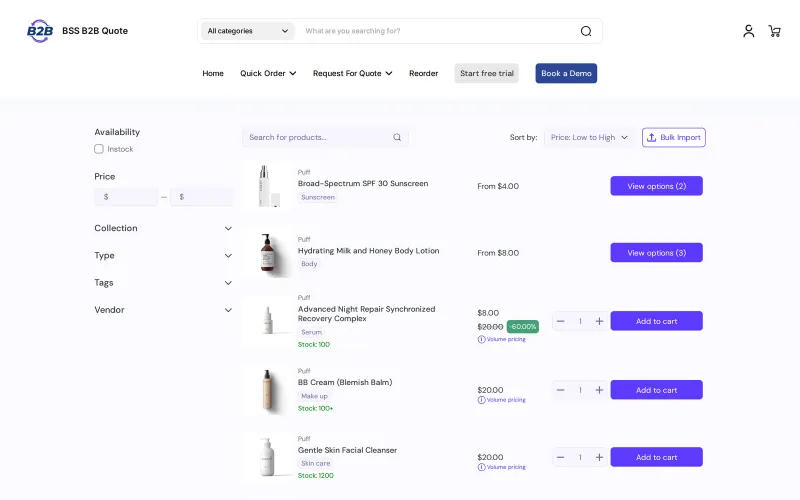Image resolution: width=800 pixels, height=500 pixels.
Task: Click the Serum tag
Action: (x=311, y=333)
